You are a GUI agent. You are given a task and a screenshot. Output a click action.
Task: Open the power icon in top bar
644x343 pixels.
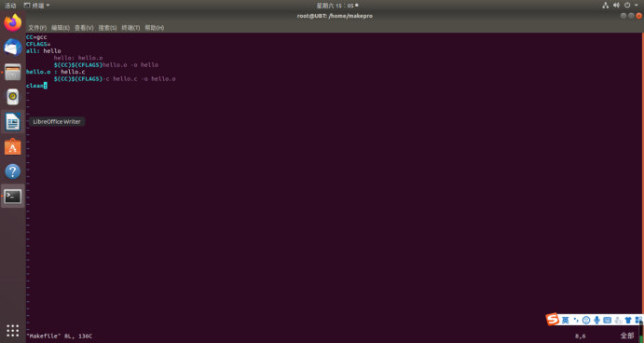(627, 6)
